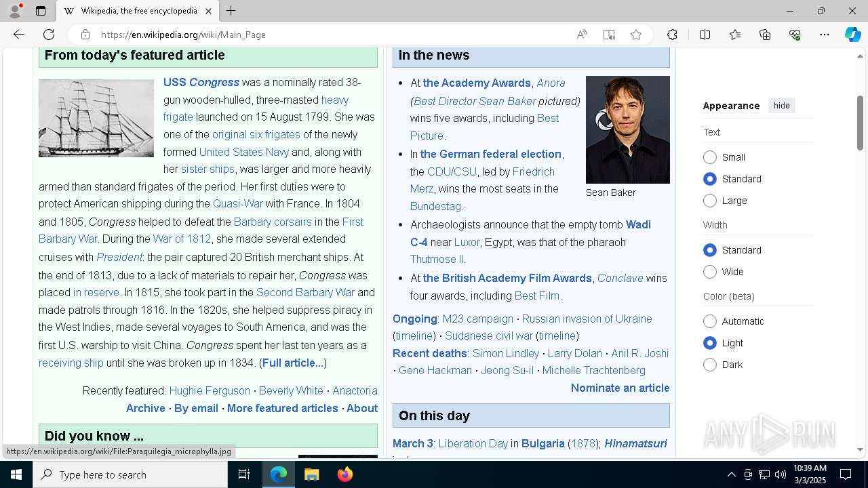Open the Gene Hackman link
Screen dimensions: 868x488
[435, 370]
